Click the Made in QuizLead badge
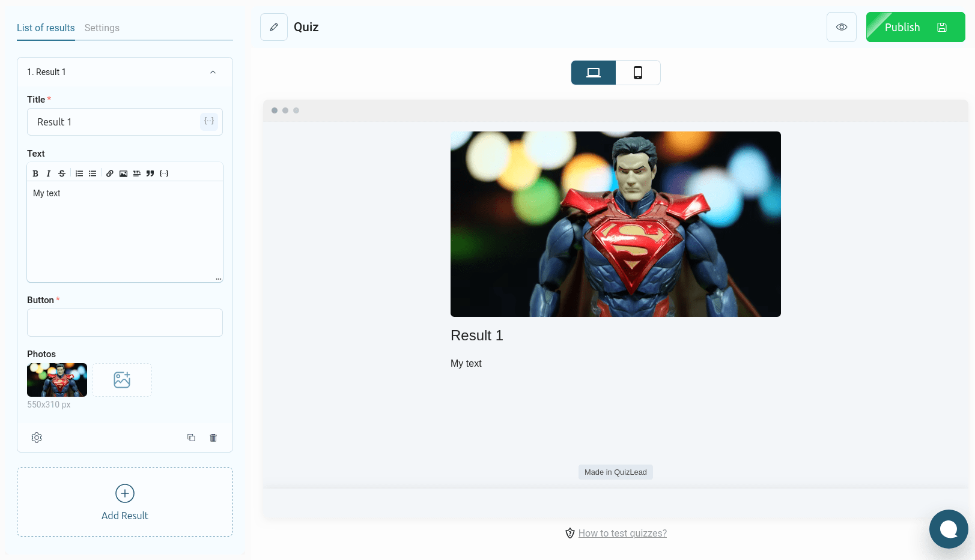 click(x=616, y=472)
